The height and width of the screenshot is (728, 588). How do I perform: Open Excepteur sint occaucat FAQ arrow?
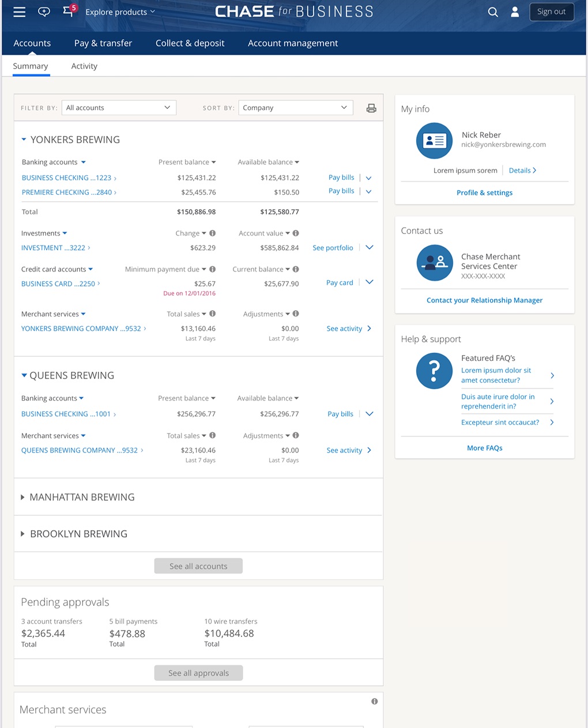552,423
